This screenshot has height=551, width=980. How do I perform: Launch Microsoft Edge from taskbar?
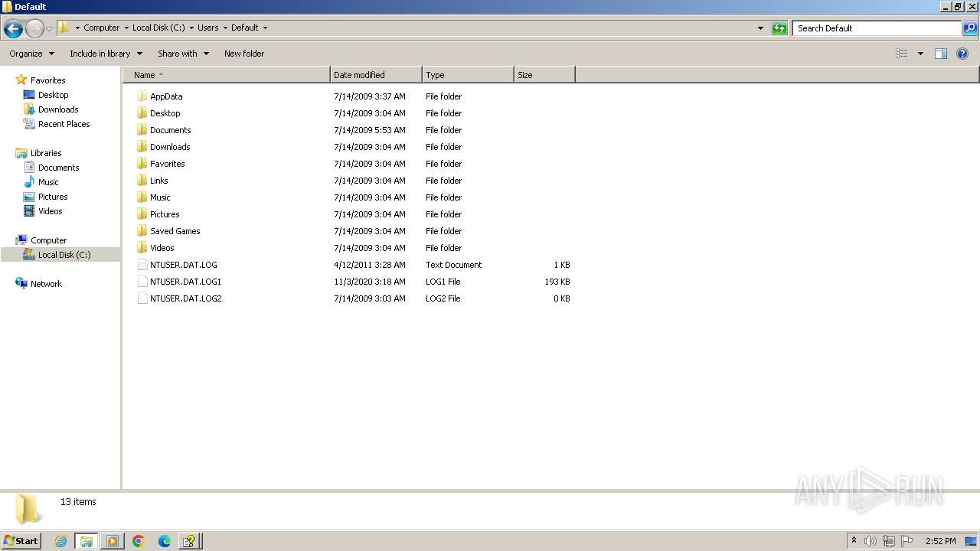[x=164, y=541]
